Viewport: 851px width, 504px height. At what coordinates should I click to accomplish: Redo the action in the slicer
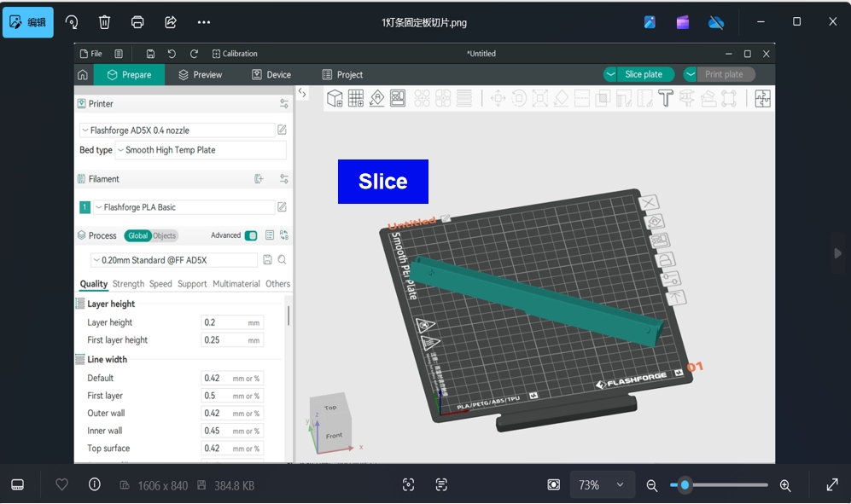[194, 54]
